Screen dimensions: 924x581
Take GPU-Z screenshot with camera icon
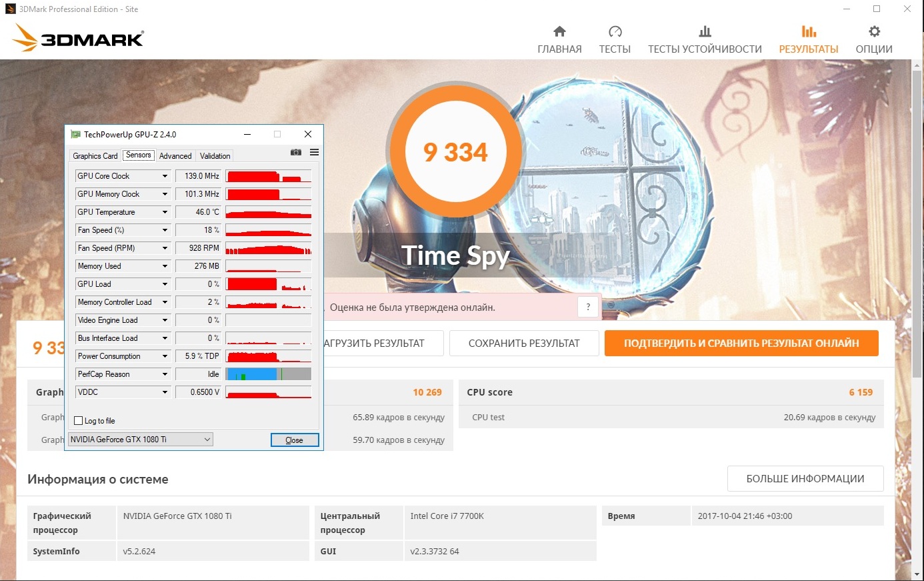(296, 153)
